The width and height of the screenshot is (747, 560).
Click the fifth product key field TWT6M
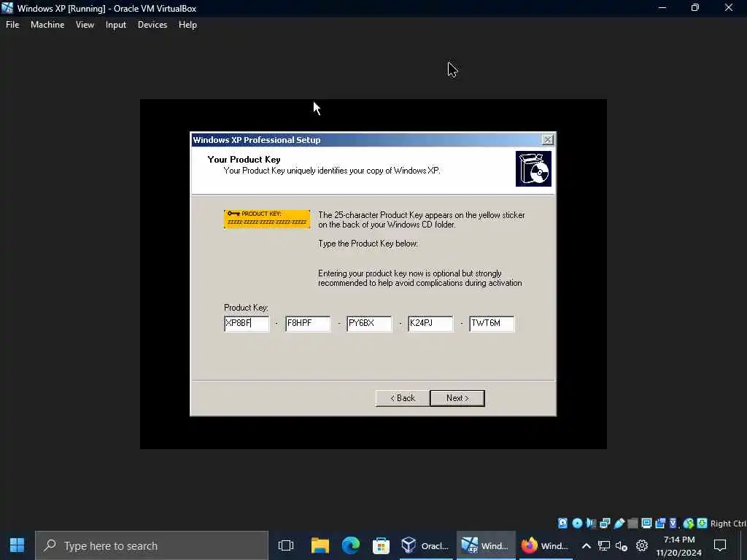coord(492,323)
